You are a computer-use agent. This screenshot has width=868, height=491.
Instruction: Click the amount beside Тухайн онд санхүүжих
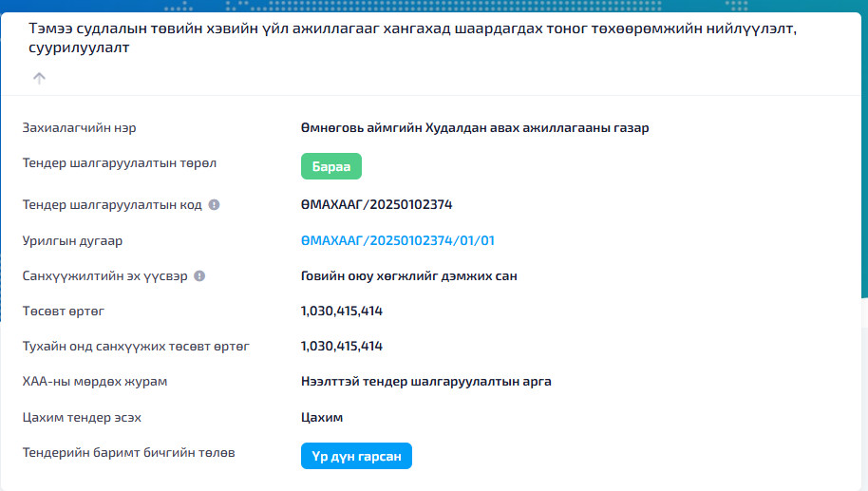click(341, 346)
